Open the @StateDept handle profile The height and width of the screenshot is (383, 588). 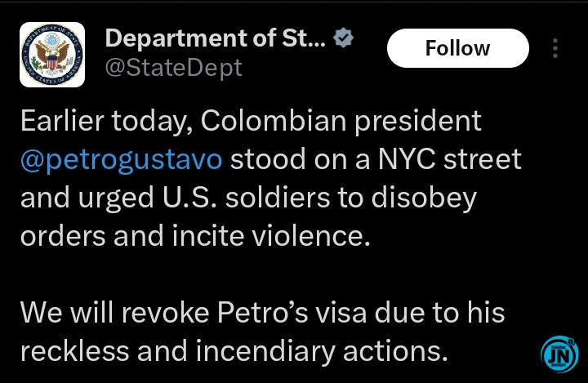[x=174, y=69]
